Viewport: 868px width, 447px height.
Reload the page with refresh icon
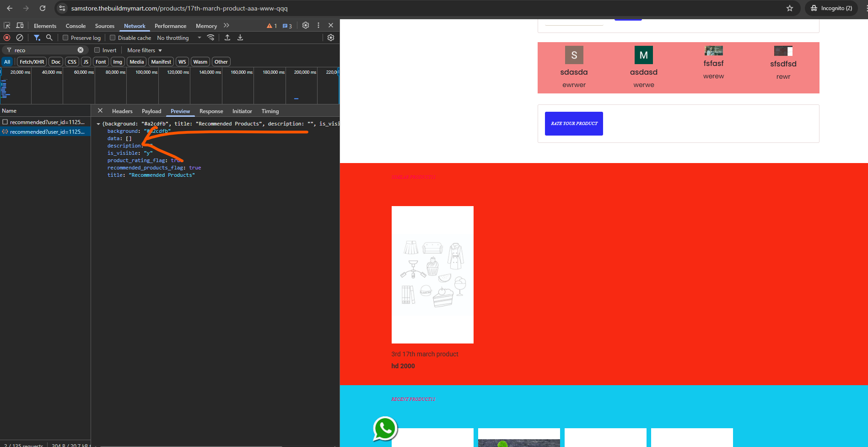click(43, 8)
